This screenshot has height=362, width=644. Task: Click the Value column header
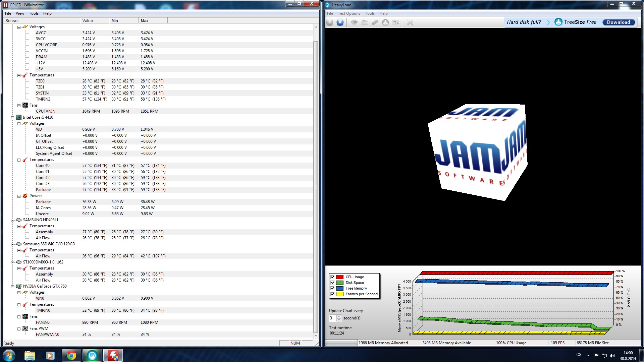click(x=94, y=20)
